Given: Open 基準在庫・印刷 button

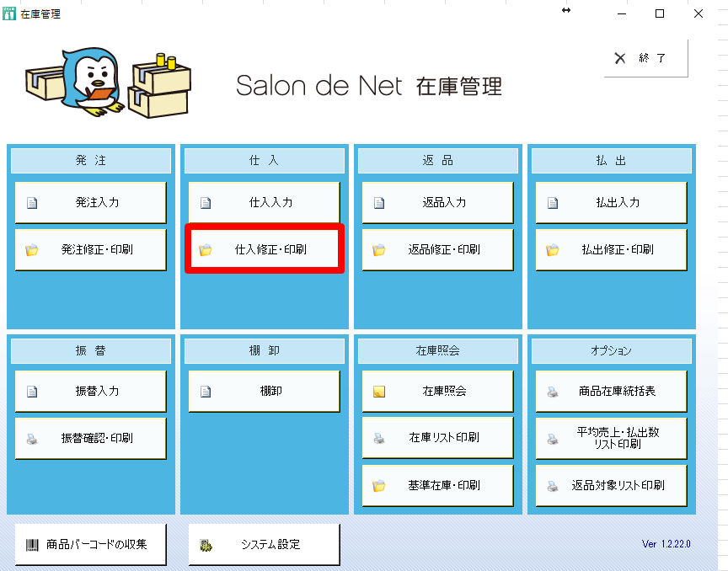Looking at the screenshot, I should pyautogui.click(x=438, y=486).
